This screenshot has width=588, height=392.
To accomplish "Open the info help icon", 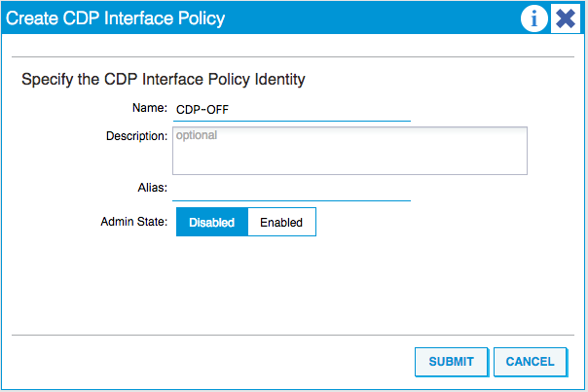I will pyautogui.click(x=534, y=18).
